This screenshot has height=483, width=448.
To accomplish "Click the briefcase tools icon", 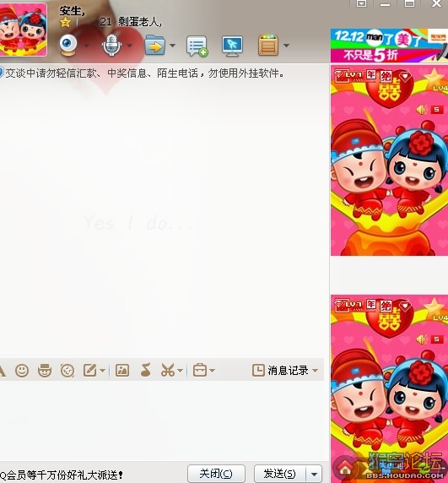I will 200,370.
